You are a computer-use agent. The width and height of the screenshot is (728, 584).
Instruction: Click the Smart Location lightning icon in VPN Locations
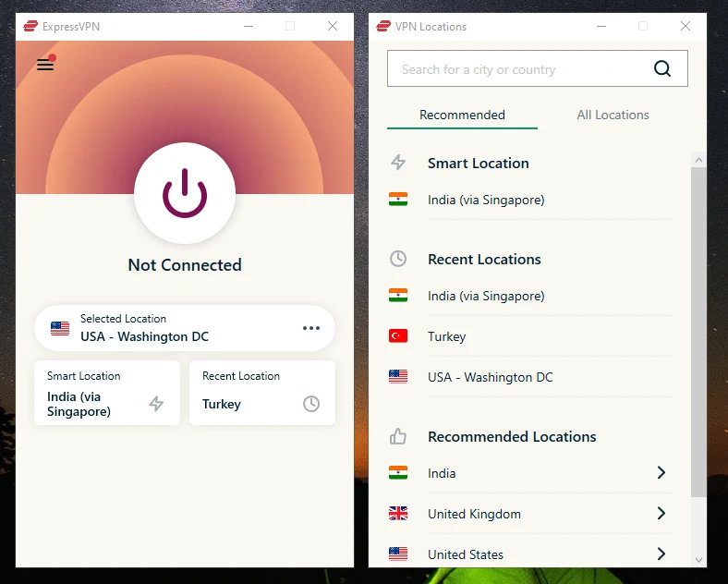[398, 163]
